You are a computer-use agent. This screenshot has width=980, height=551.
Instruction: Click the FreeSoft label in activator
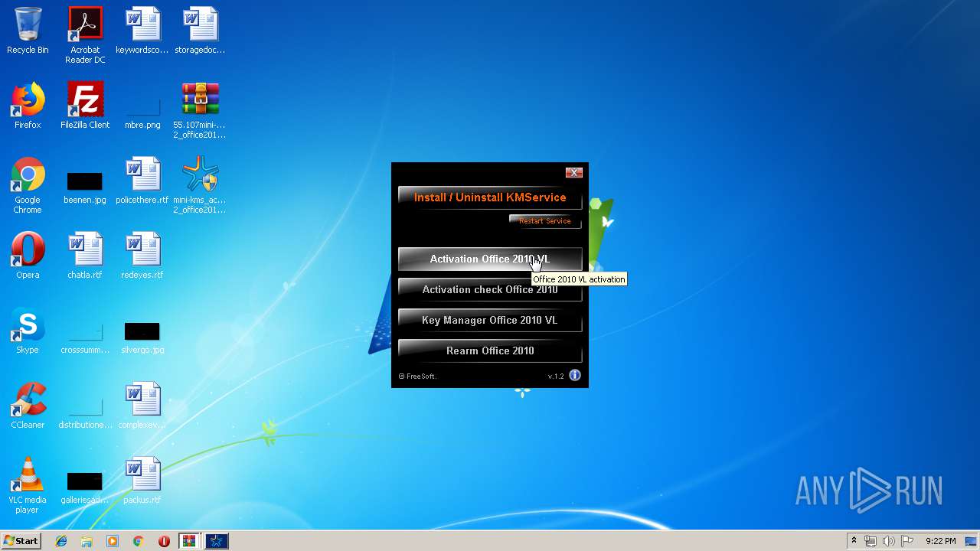point(417,376)
